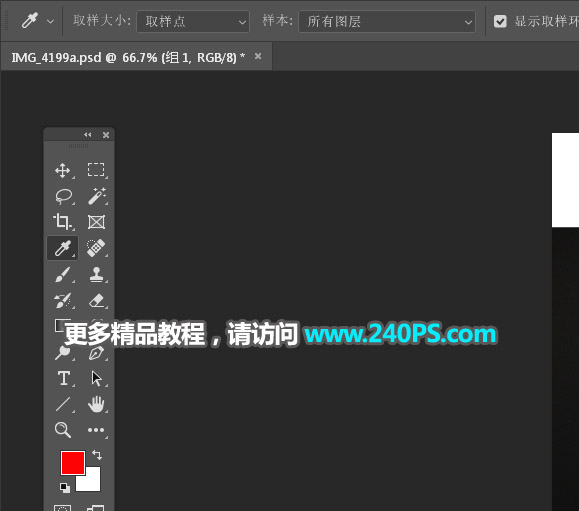Activate the Crop tool
Image resolution: width=579 pixels, height=511 pixels.
pyautogui.click(x=62, y=222)
